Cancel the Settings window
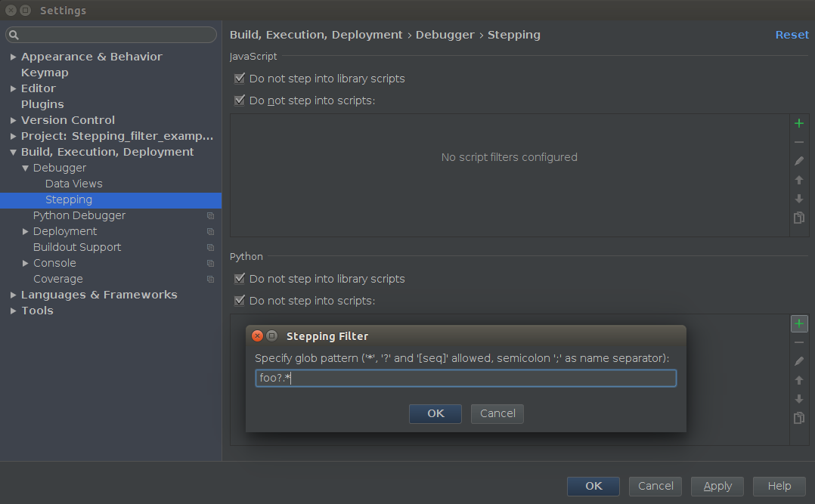The width and height of the screenshot is (815, 504). [655, 487]
